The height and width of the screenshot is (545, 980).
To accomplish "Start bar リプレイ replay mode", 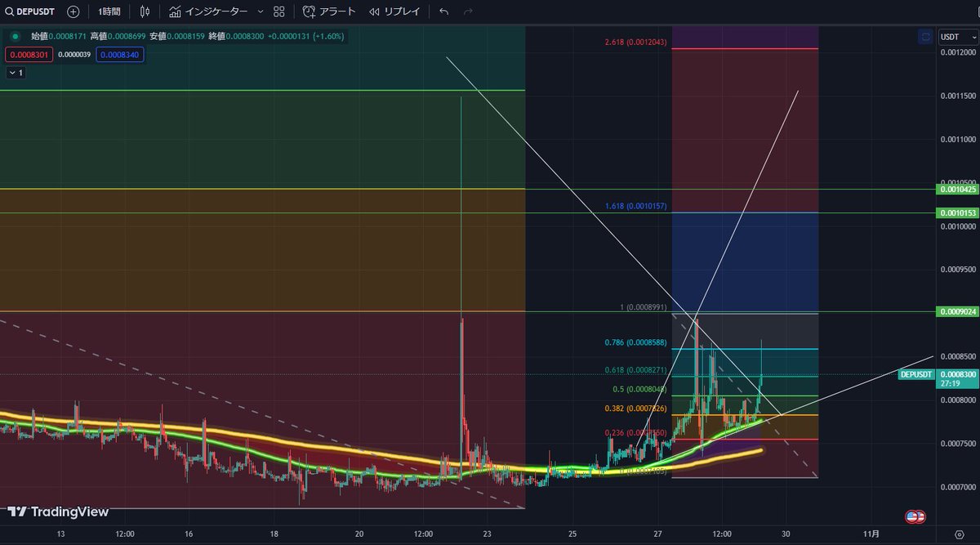I will pyautogui.click(x=394, y=11).
